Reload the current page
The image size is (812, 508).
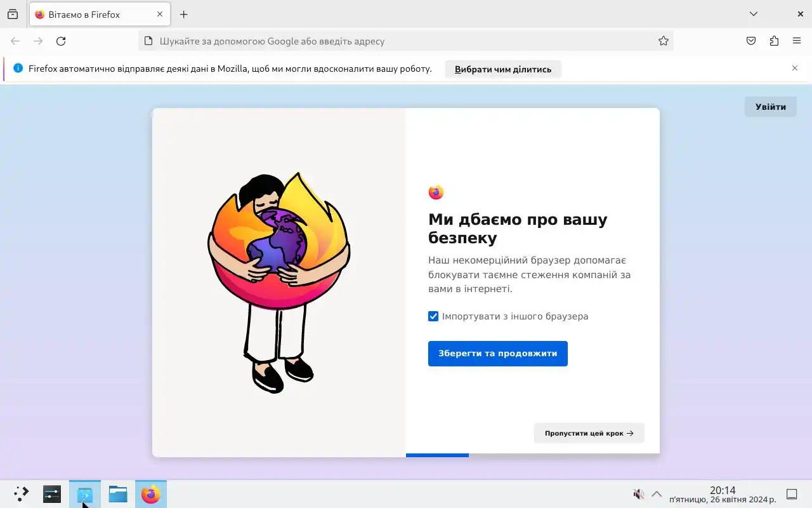pyautogui.click(x=61, y=41)
